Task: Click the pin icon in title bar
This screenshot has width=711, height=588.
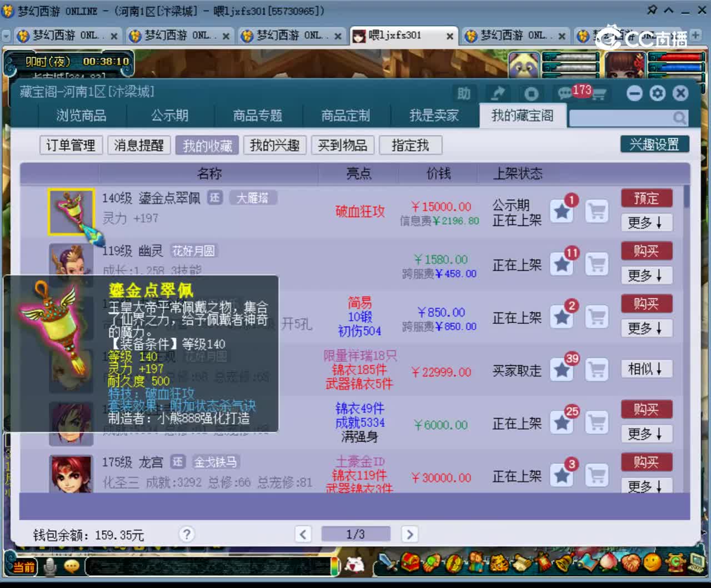Action: 652,10
